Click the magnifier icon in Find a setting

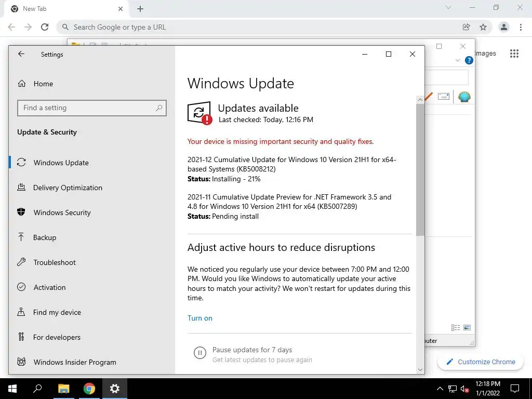159,108
